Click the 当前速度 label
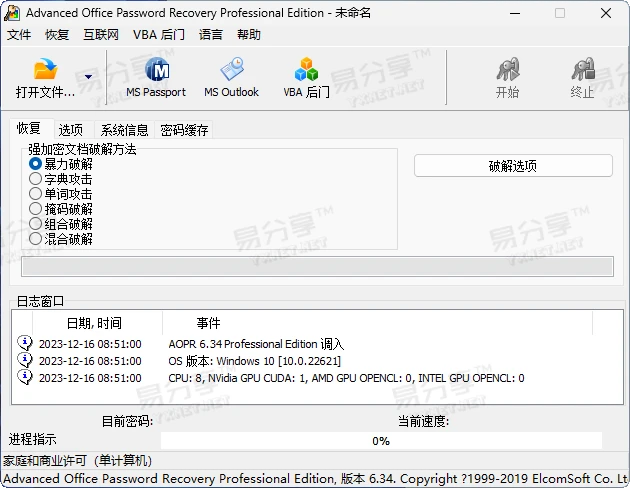This screenshot has width=630, height=488. point(423,421)
